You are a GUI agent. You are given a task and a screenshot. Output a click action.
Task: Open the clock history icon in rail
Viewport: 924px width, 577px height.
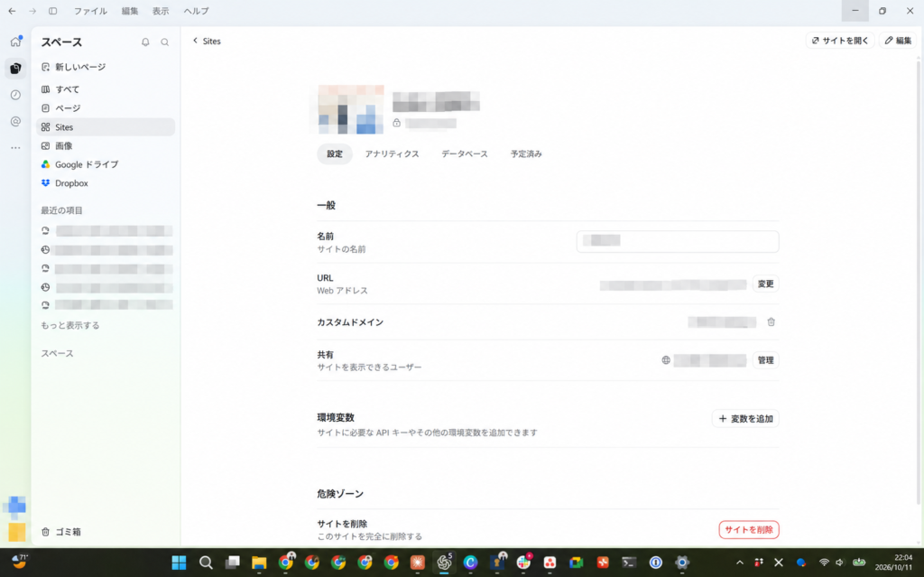coord(16,95)
